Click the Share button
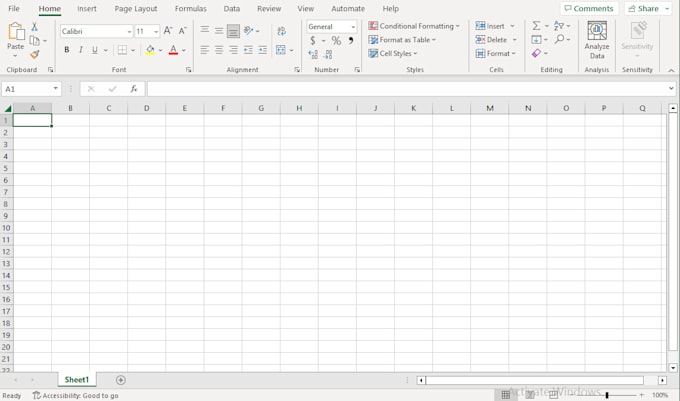The image size is (680, 401). point(644,9)
